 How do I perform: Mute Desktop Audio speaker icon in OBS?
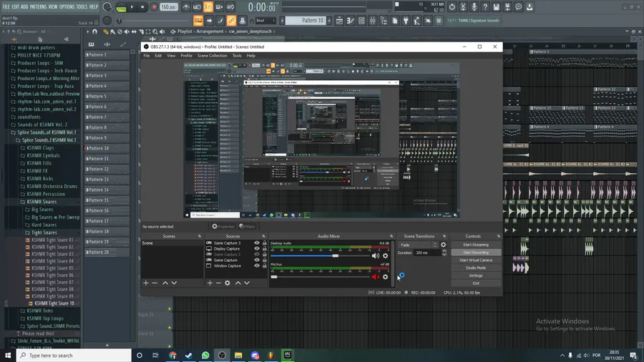coord(376,255)
